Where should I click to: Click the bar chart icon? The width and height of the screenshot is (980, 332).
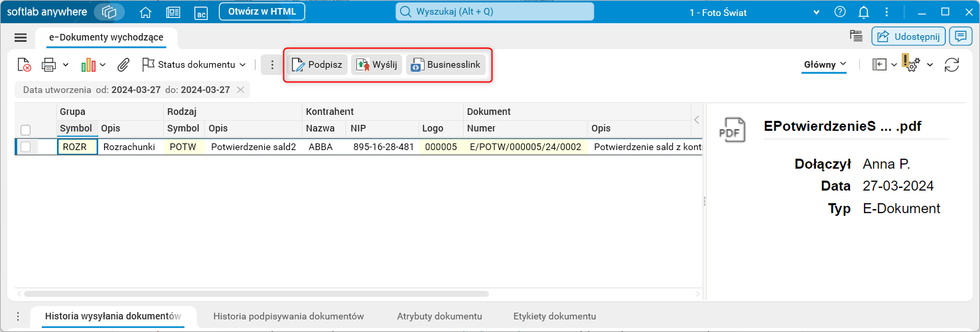[88, 64]
